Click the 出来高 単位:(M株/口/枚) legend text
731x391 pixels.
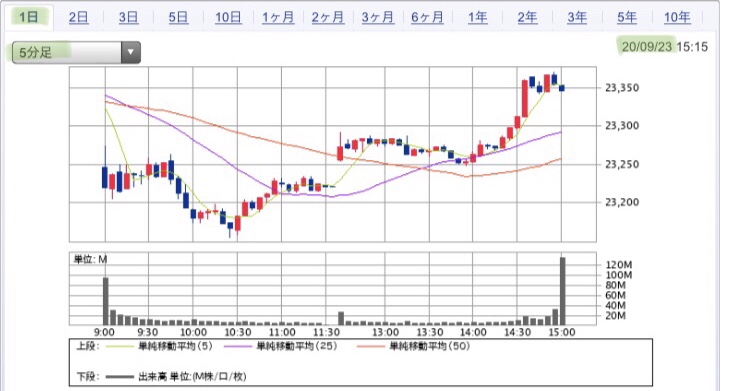pos(192,377)
